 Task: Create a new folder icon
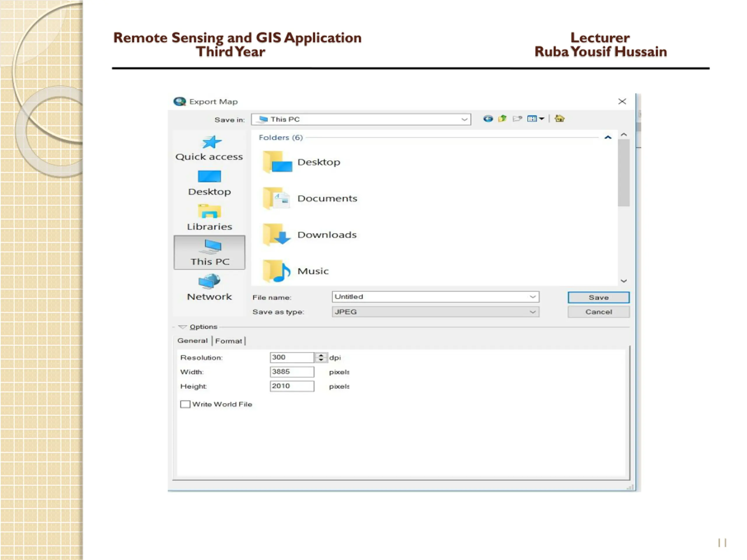tap(517, 118)
